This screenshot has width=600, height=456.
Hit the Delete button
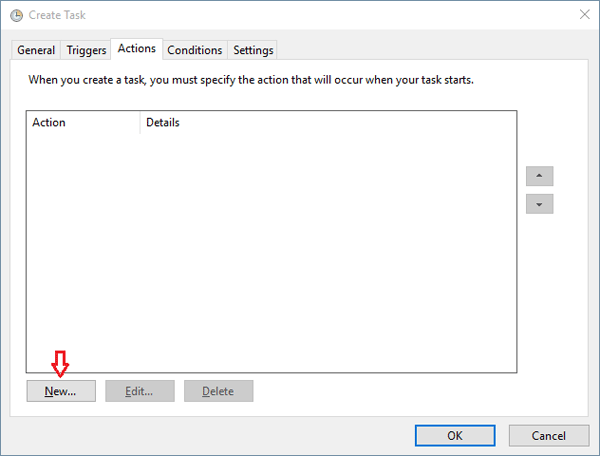218,391
